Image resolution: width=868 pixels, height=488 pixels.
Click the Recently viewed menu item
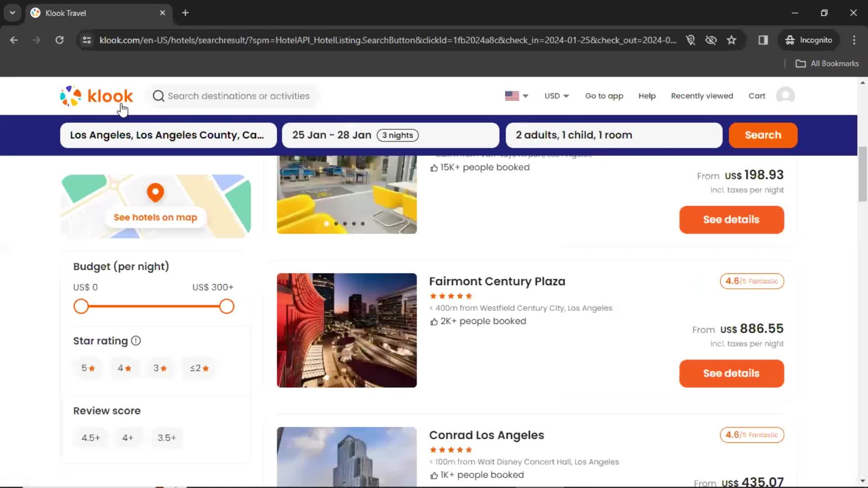point(702,95)
